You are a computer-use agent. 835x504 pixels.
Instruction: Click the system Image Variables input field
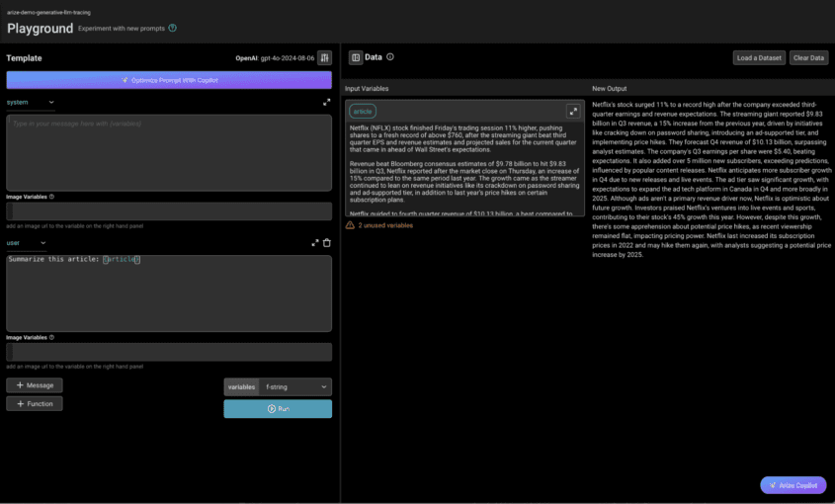pos(169,210)
